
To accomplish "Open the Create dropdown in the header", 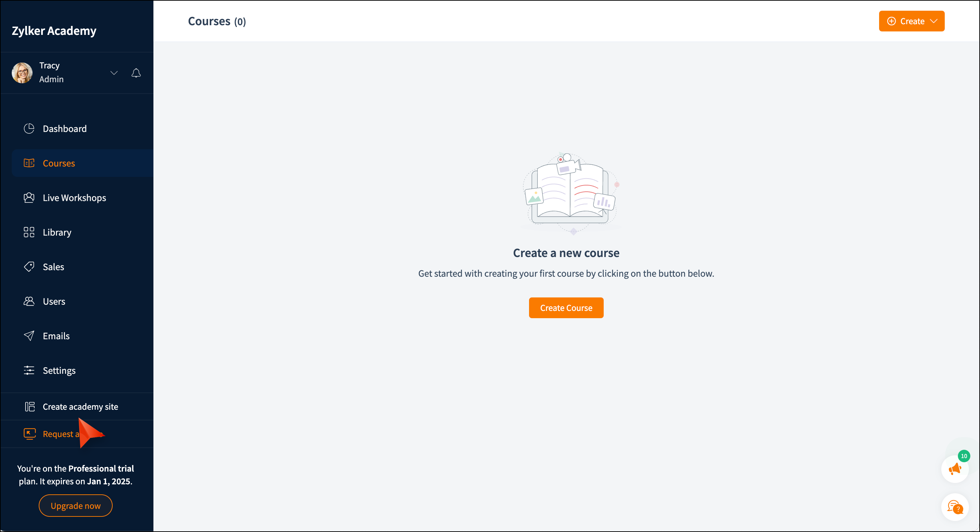I will coord(912,21).
